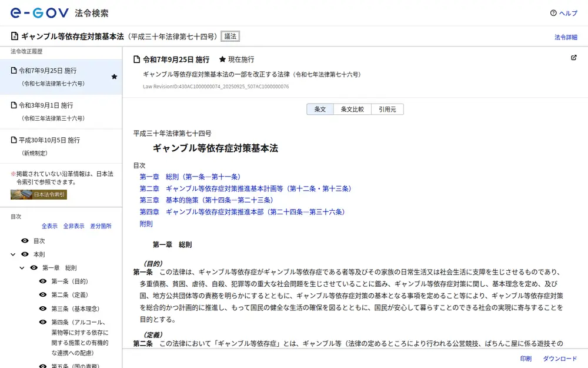Click the file icon in the main revision header

point(137,59)
